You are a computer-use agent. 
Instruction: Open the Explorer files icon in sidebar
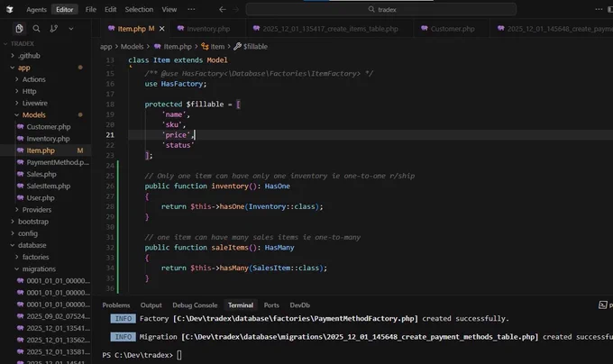click(x=19, y=29)
